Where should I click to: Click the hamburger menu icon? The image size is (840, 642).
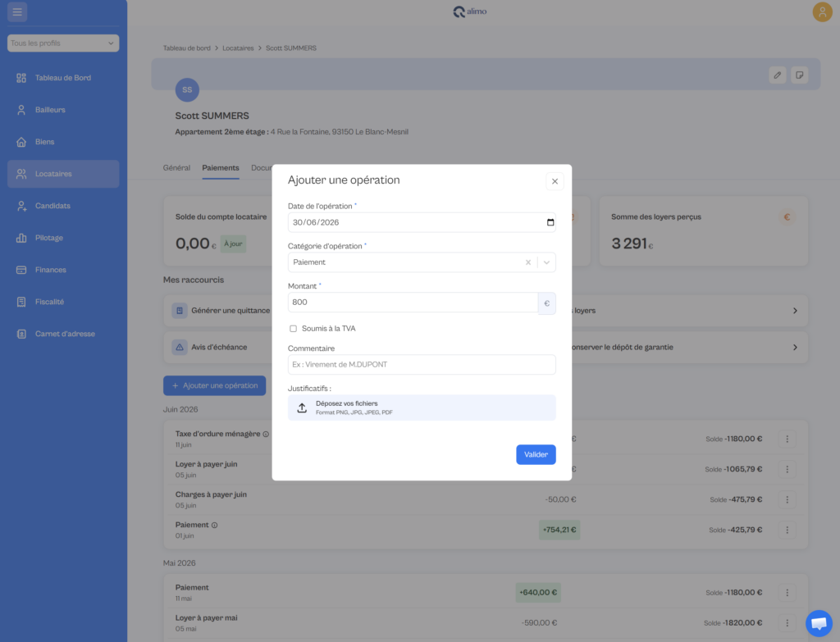pos(17,11)
